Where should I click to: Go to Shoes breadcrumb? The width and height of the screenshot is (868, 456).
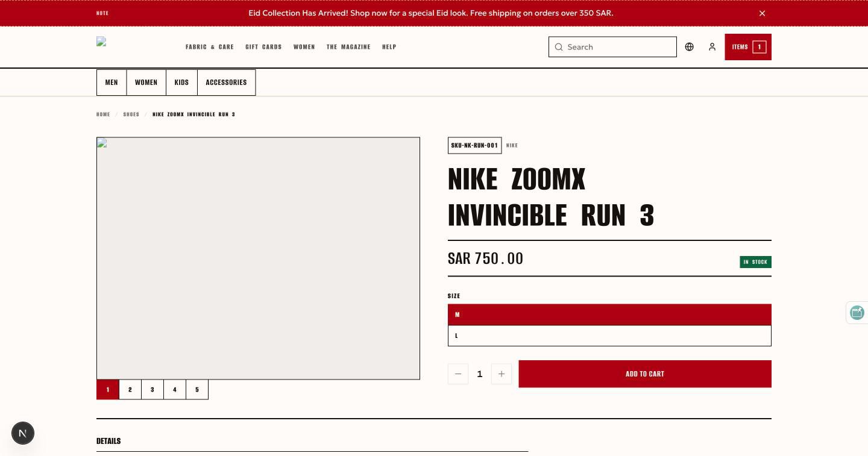pos(131,114)
